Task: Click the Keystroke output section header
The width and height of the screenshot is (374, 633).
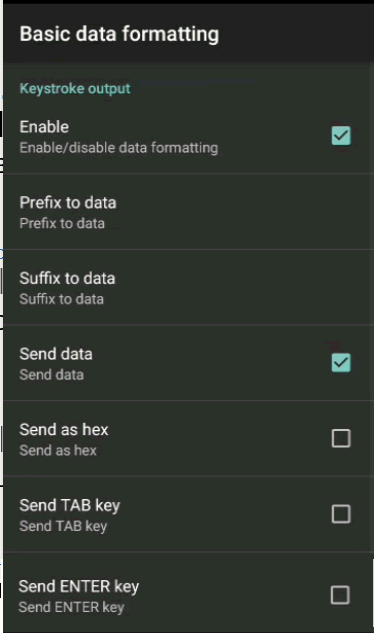Action: pyautogui.click(x=75, y=88)
